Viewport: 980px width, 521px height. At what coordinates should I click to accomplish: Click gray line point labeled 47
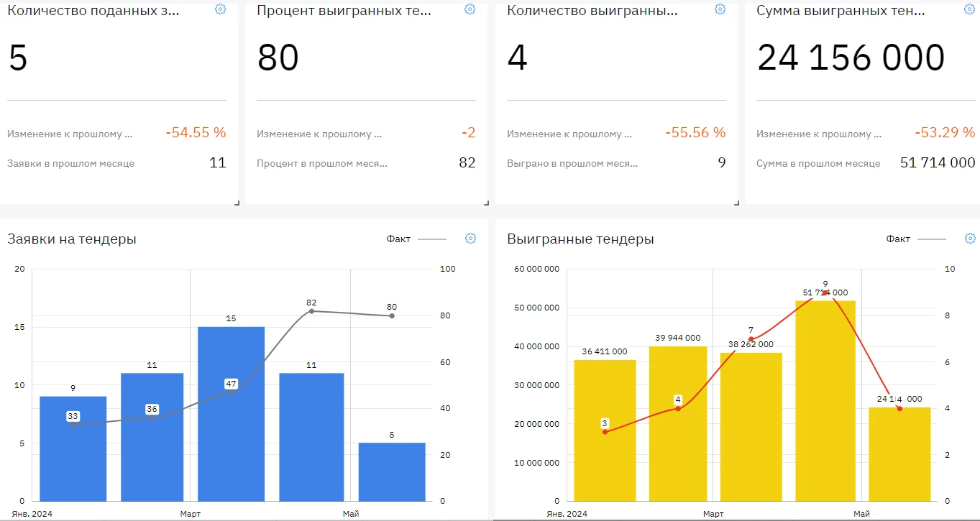(231, 392)
